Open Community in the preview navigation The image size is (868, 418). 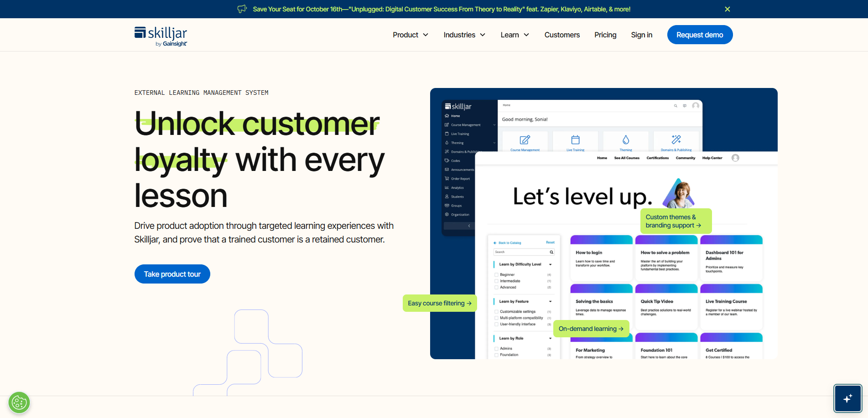tap(686, 158)
